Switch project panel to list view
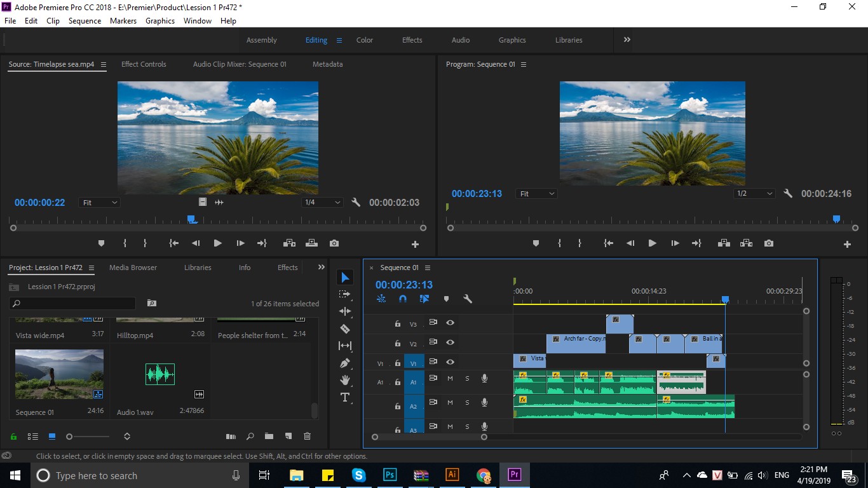 (32, 437)
